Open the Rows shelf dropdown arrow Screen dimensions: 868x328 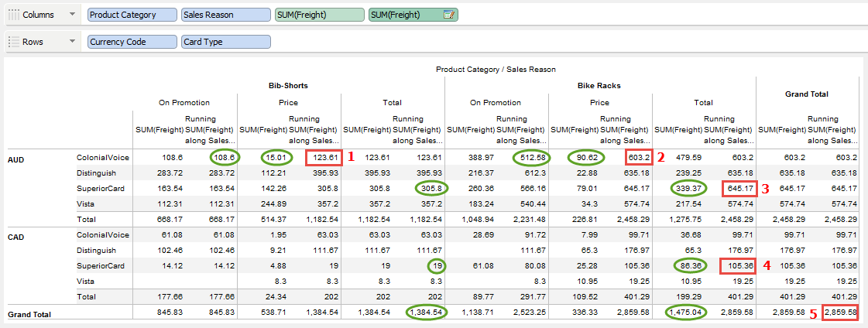click(x=72, y=42)
